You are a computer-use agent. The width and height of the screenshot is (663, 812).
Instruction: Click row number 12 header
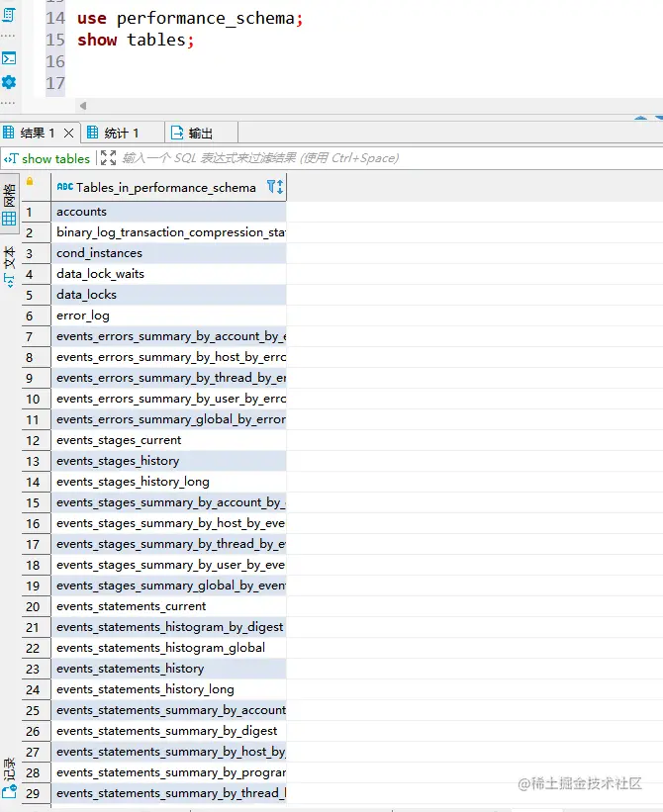point(37,440)
